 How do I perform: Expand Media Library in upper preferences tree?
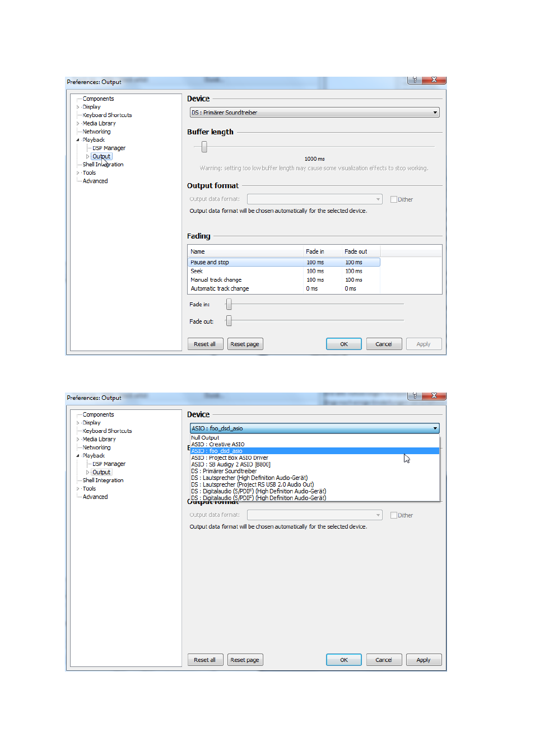click(78, 123)
